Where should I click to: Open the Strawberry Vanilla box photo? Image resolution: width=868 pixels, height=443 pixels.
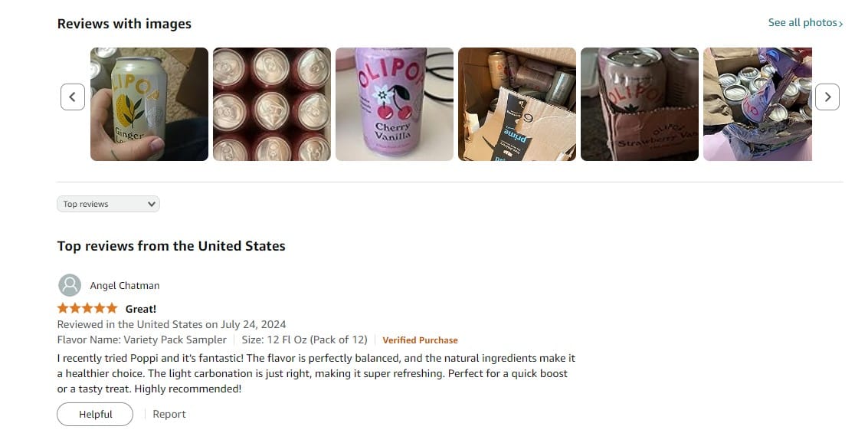tap(640, 104)
